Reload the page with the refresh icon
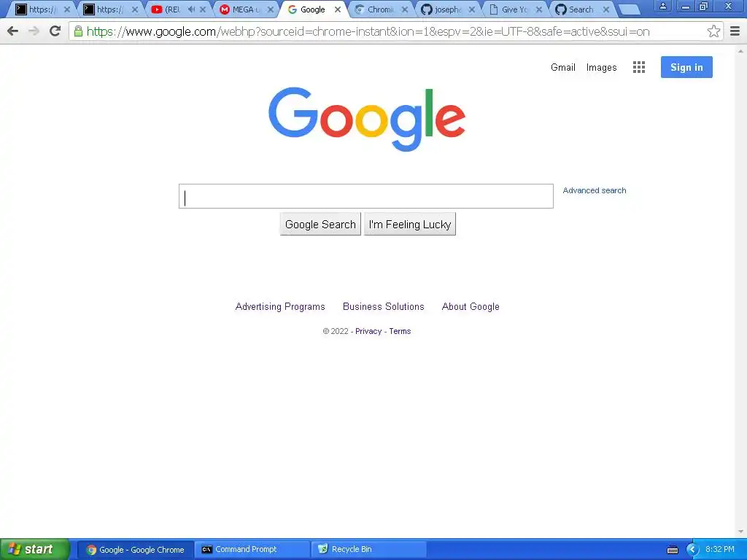Viewport: 747px width, 560px height. coord(55,31)
